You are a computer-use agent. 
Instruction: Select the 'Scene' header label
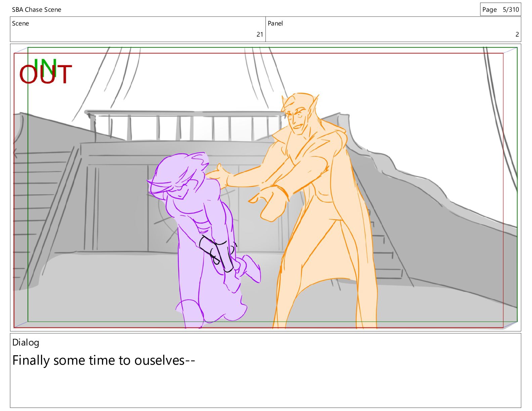tap(20, 24)
